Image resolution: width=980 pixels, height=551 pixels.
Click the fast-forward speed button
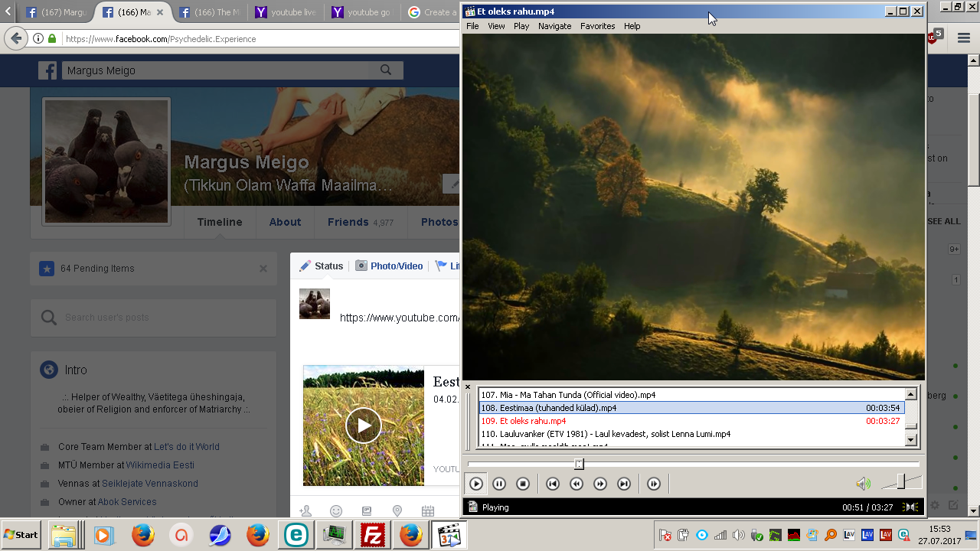[x=600, y=484]
